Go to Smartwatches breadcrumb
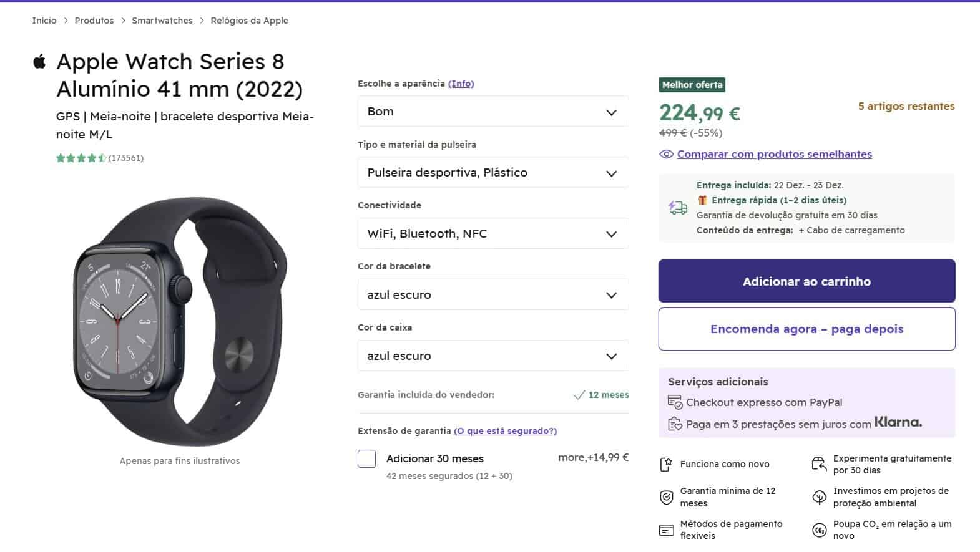The image size is (980, 552). [162, 21]
